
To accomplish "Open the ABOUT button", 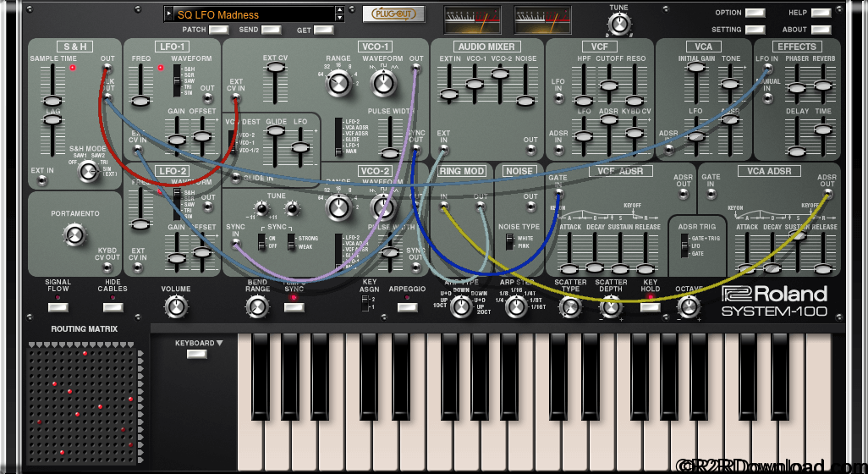I will point(821,30).
